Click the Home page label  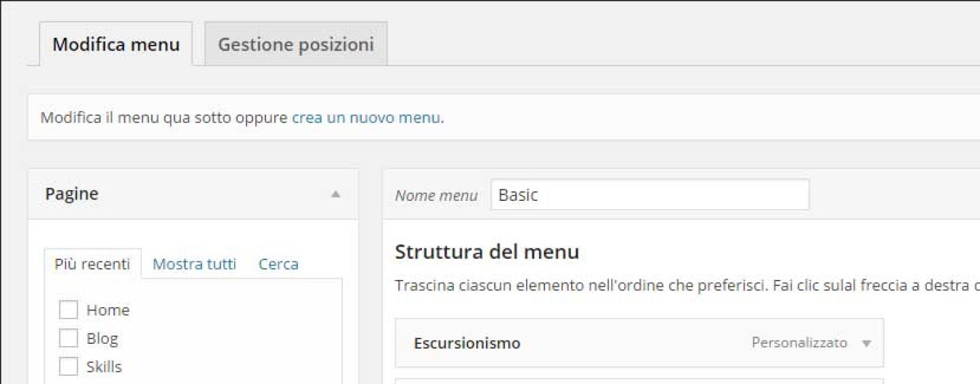pos(108,310)
